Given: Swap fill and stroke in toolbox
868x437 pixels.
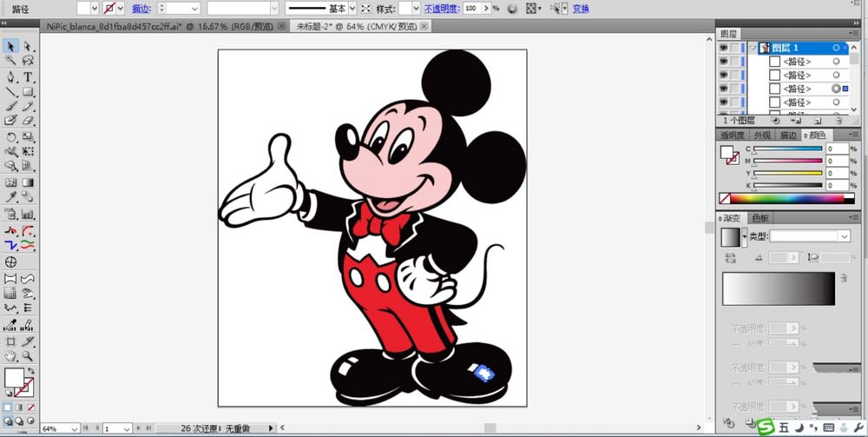Looking at the screenshot, I should tap(31, 370).
